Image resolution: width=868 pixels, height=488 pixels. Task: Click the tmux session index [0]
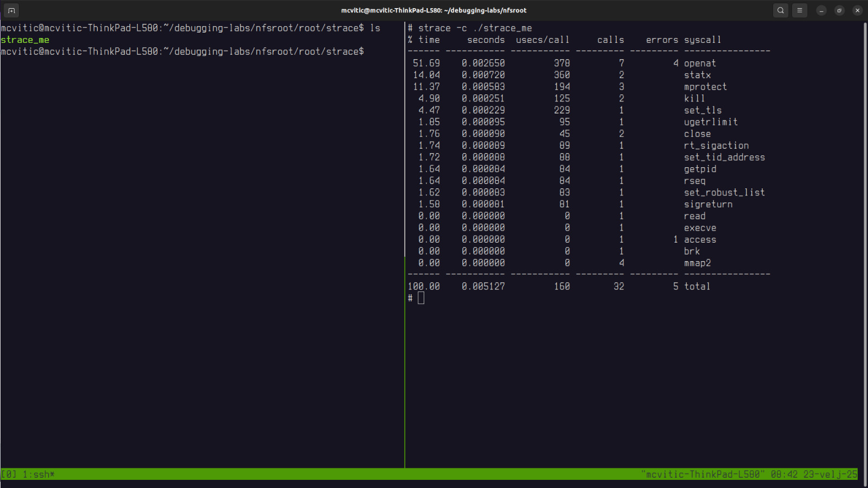tap(9, 474)
